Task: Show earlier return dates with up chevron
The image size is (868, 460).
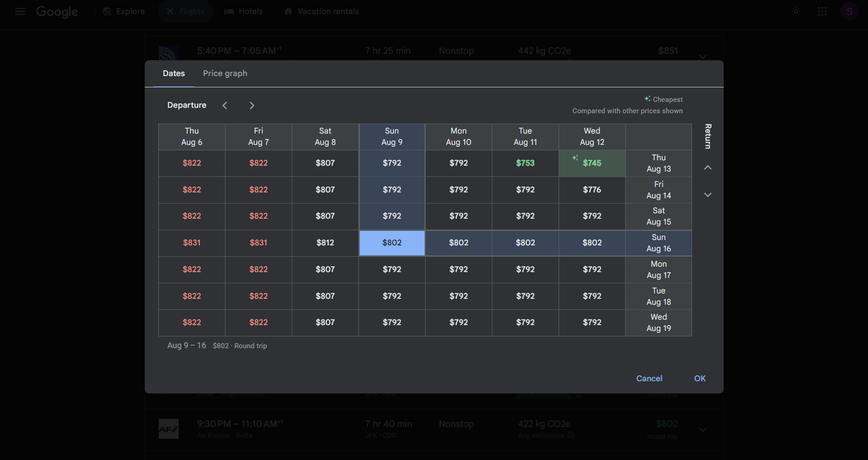Action: click(708, 168)
